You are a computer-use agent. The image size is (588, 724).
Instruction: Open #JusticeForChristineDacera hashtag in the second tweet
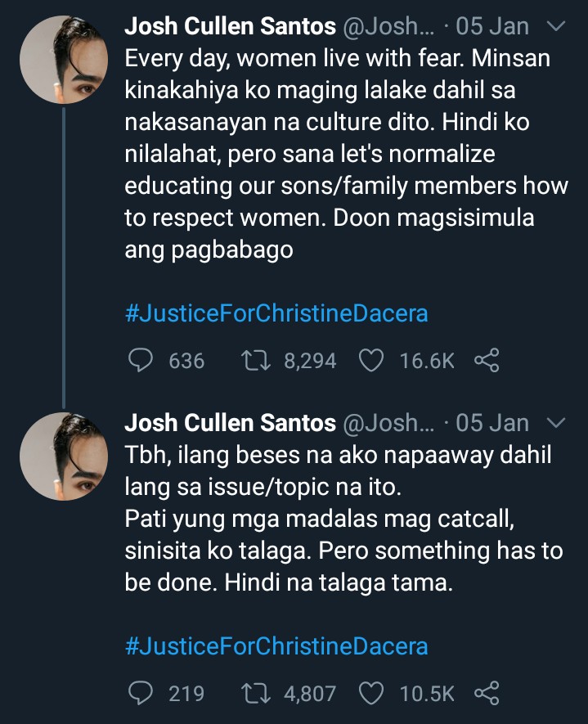tap(276, 646)
